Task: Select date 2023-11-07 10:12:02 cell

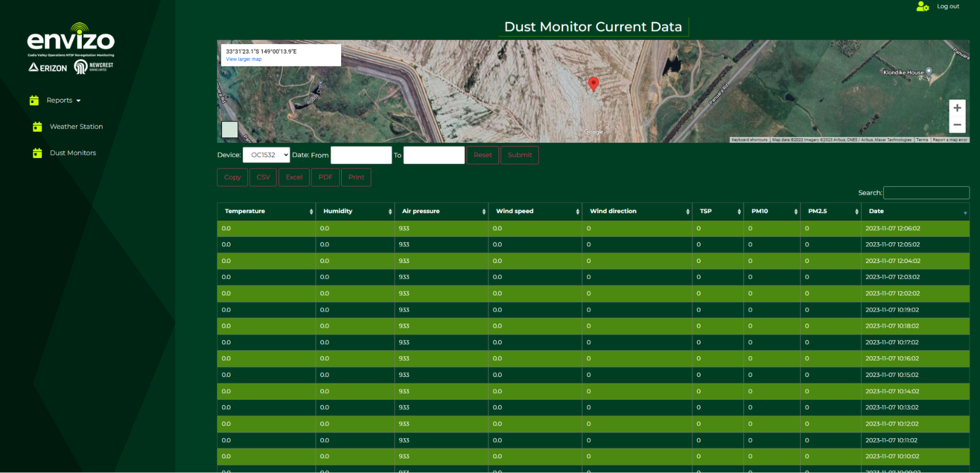Action: pos(915,424)
